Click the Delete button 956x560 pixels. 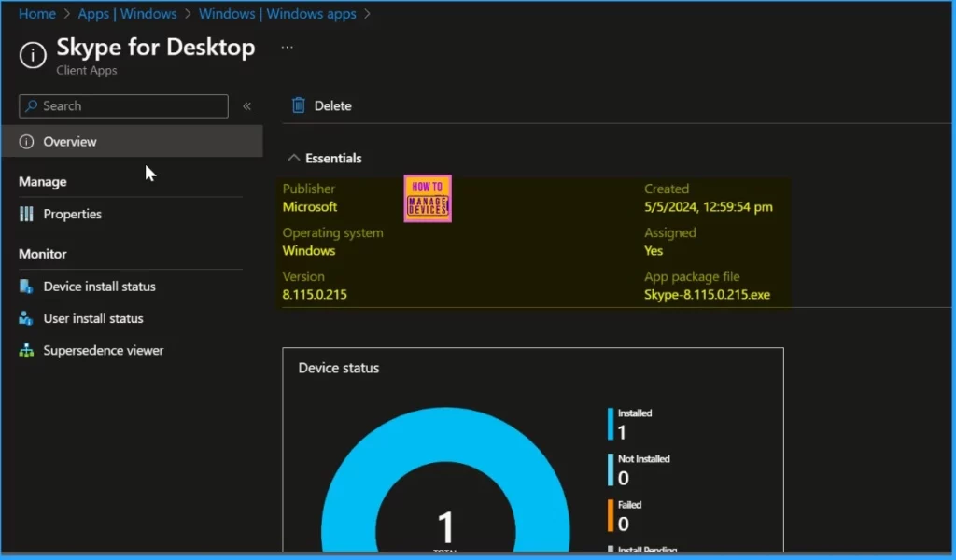(322, 105)
